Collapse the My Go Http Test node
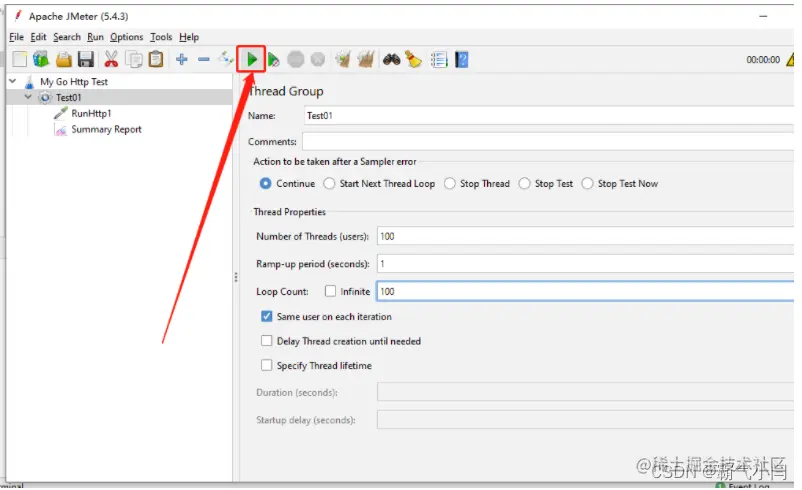The image size is (802, 490). pyautogui.click(x=13, y=81)
